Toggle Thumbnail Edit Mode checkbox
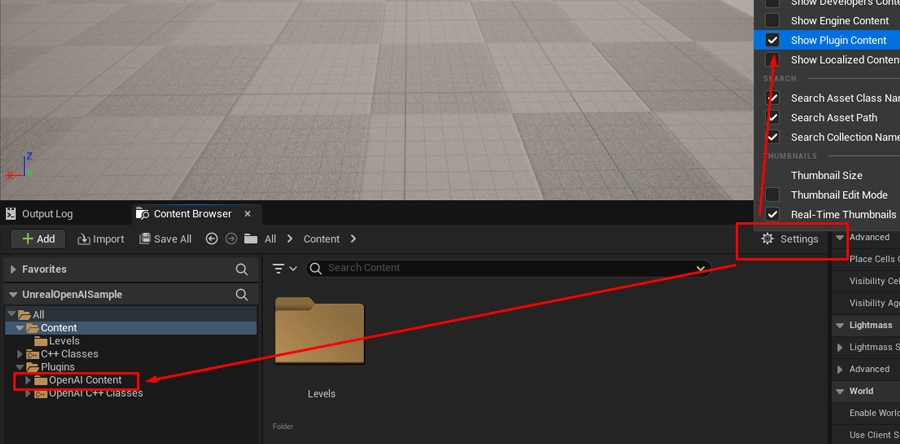Image resolution: width=900 pixels, height=444 pixels. 773,195
